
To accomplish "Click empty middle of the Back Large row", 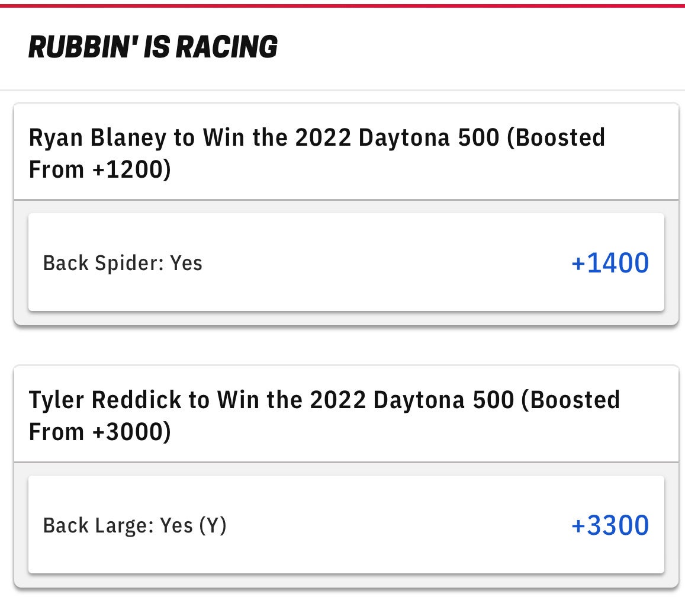I will click(397, 525).
